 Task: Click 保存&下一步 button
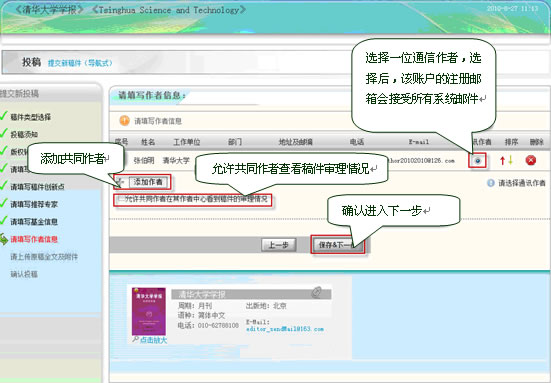(x=337, y=245)
